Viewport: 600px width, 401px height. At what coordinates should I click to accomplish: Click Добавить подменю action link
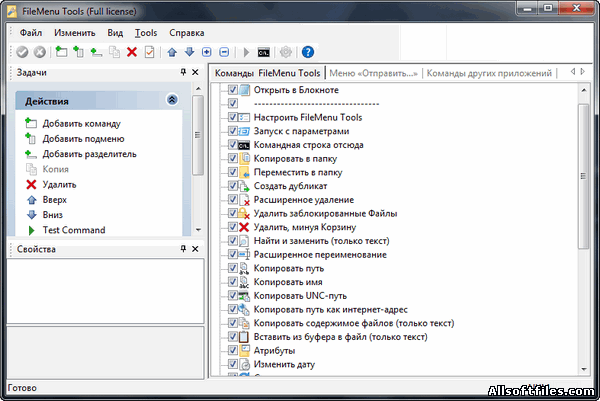83,139
